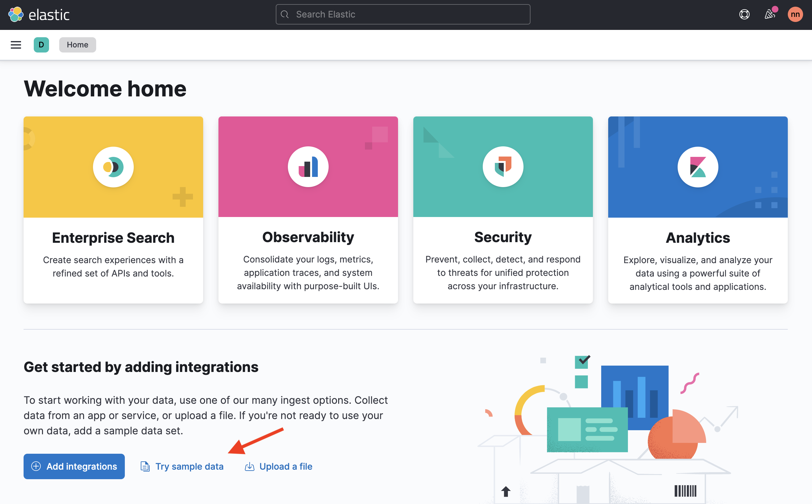The height and width of the screenshot is (504, 812).
Task: Open the newsfeed celebration icon
Action: click(770, 14)
